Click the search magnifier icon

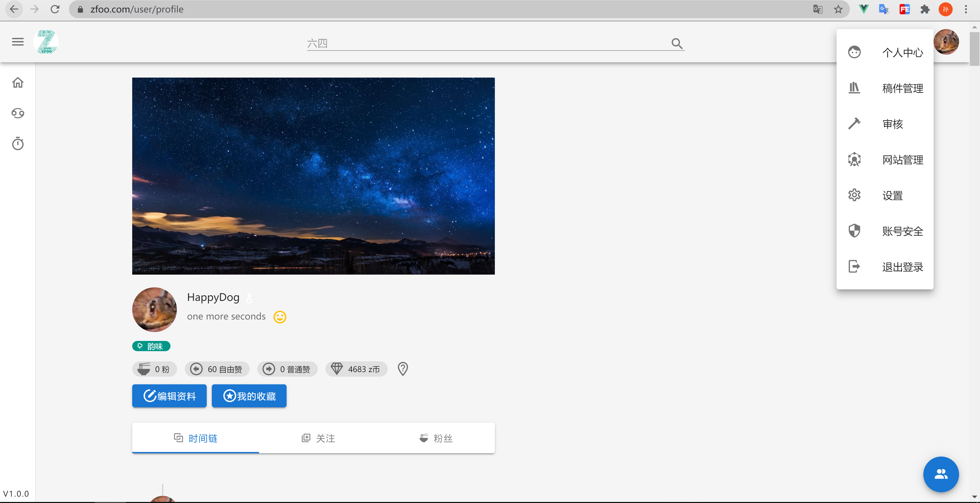676,43
